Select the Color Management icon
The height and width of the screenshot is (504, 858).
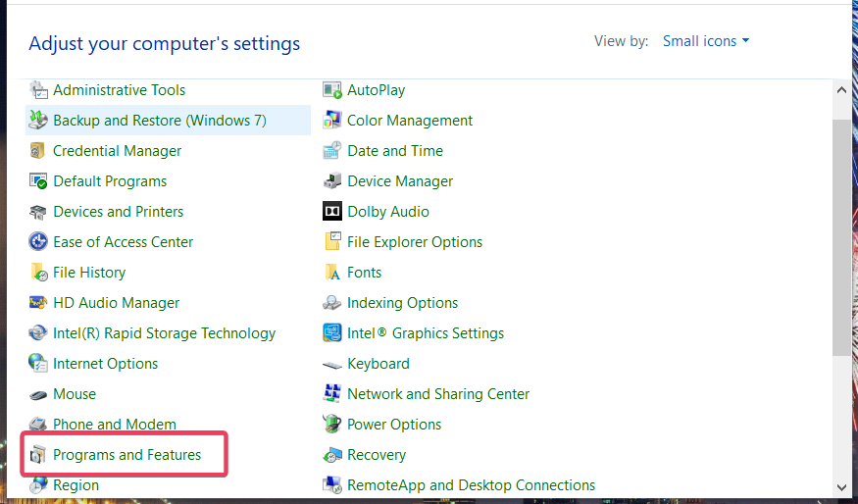(x=332, y=121)
